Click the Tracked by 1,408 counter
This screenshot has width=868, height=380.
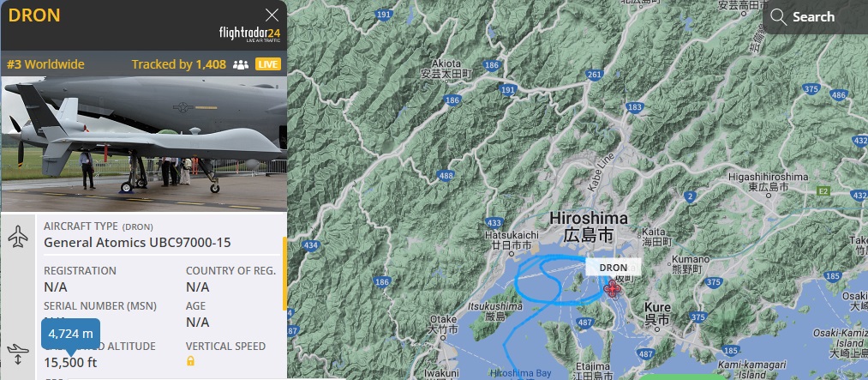[179, 64]
